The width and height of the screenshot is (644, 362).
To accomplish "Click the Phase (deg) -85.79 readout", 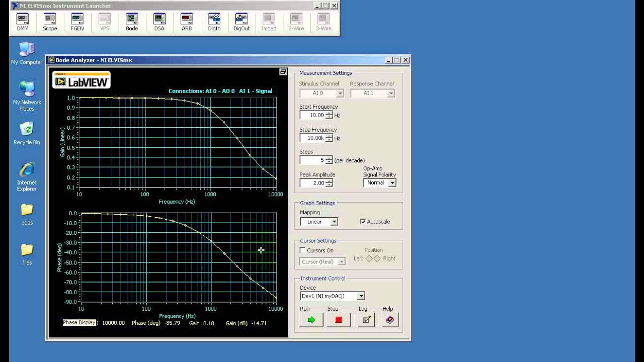I will click(x=156, y=323).
